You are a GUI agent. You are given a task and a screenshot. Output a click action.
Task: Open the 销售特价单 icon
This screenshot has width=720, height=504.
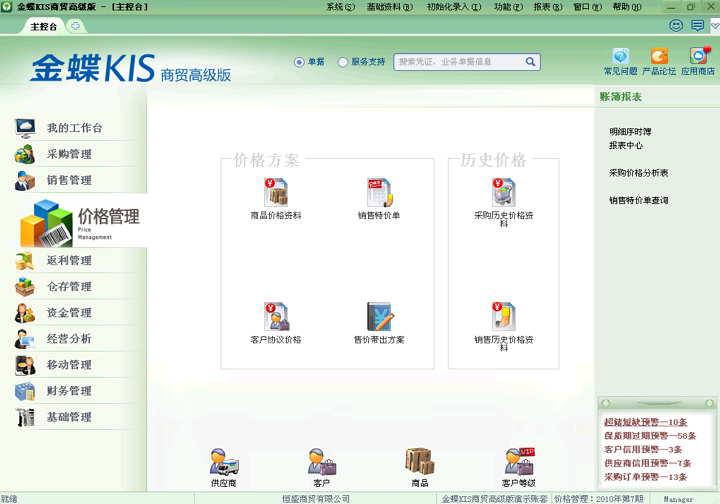pyautogui.click(x=379, y=193)
